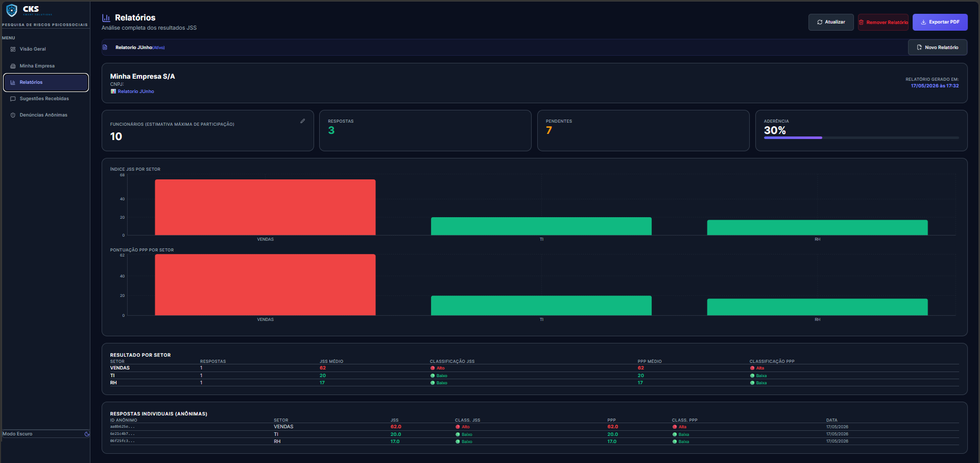Click the Remover Relatório button

pyautogui.click(x=883, y=22)
